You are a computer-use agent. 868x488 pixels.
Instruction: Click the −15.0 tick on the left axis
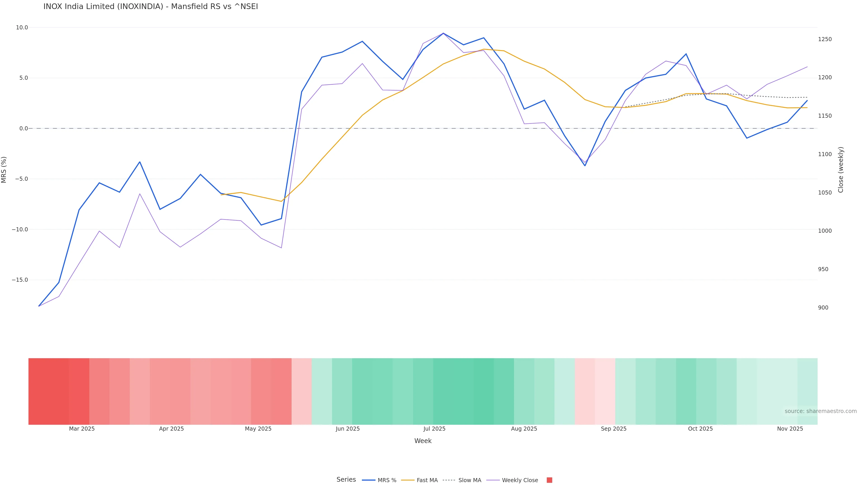tap(20, 280)
